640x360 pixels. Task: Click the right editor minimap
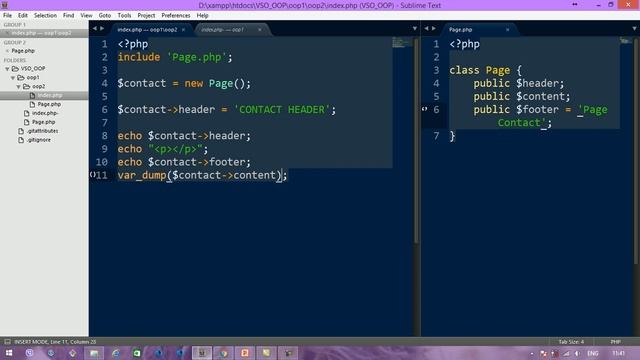coord(626,41)
